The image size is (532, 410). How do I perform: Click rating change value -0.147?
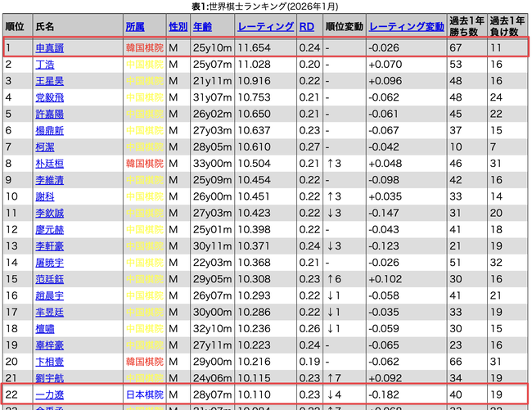tap(384, 214)
